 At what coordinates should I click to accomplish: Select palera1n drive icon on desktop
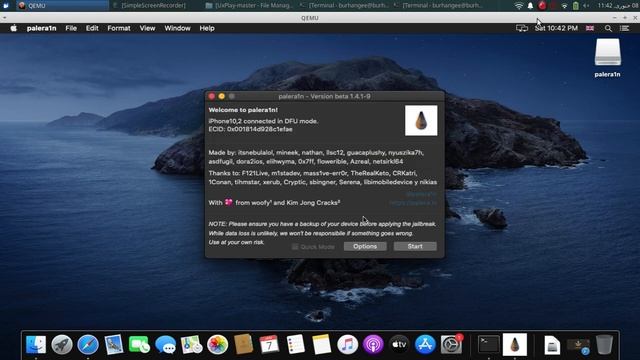(x=607, y=53)
